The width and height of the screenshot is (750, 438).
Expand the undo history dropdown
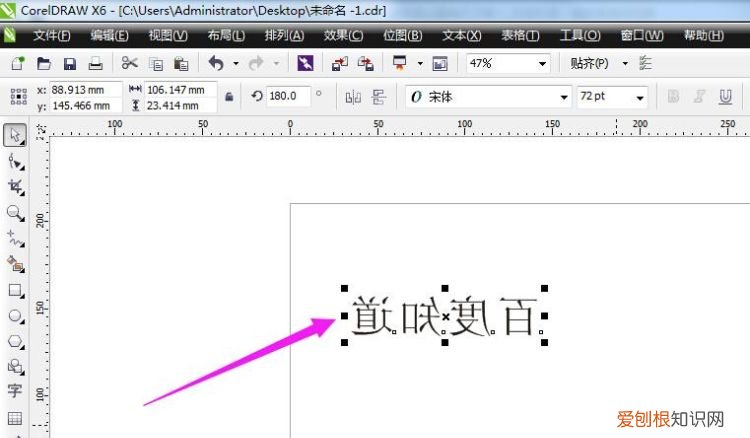tap(236, 63)
